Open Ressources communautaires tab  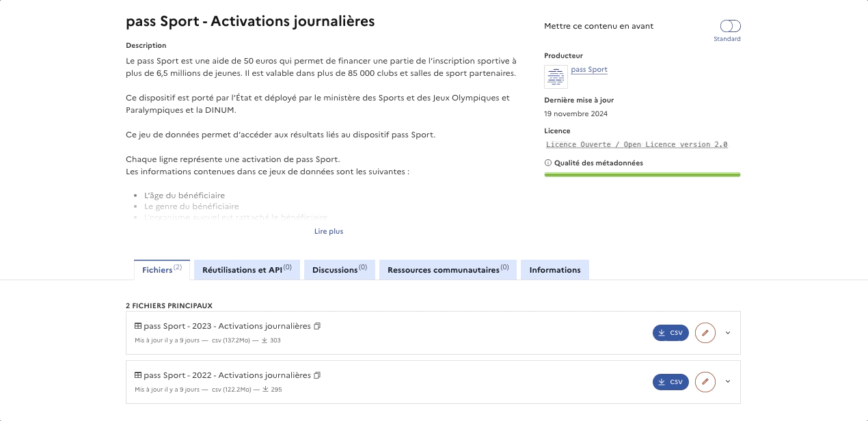(x=448, y=270)
